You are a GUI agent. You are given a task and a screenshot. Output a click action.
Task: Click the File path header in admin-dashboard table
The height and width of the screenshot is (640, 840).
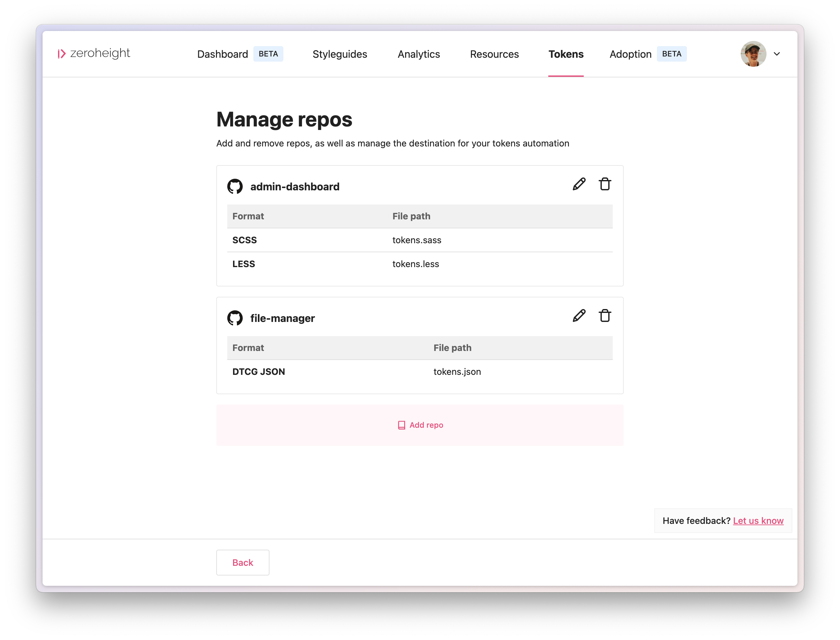tap(411, 216)
